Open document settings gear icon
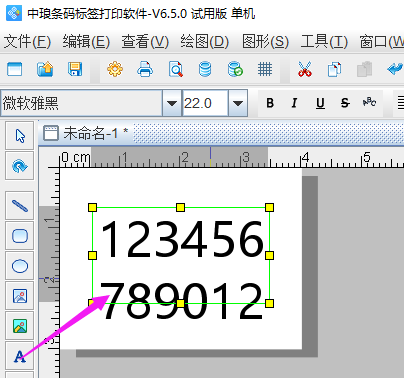404x378 pixels. pyautogui.click(x=115, y=70)
